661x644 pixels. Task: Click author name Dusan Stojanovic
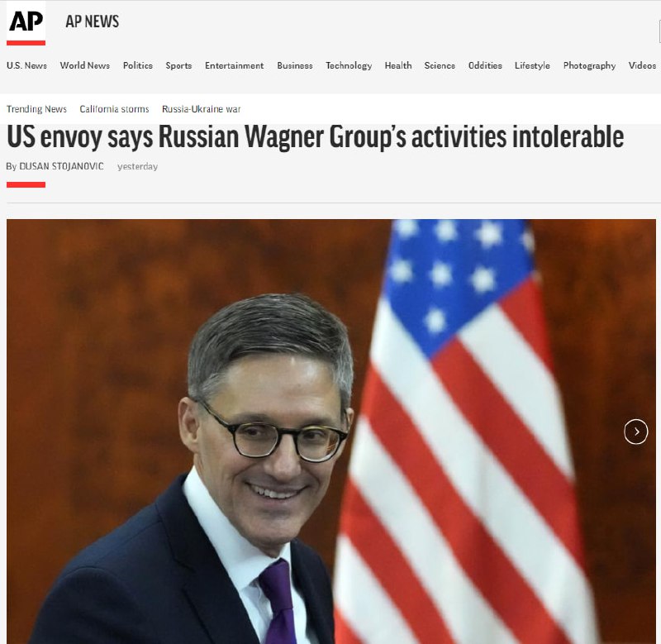61,166
